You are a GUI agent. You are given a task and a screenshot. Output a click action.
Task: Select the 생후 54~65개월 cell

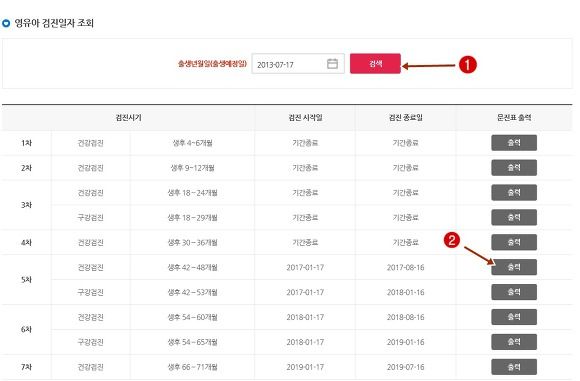(x=192, y=342)
